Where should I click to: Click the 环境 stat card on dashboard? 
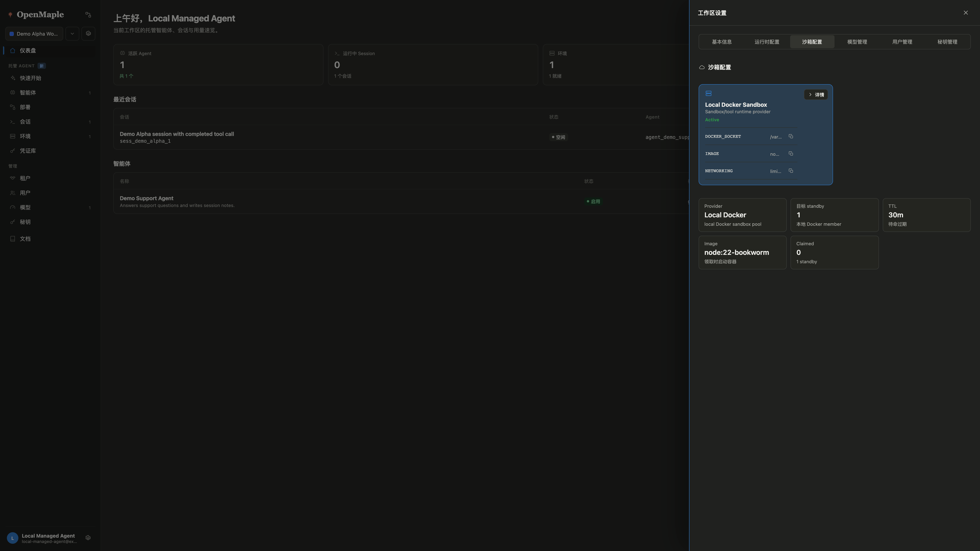(x=616, y=65)
